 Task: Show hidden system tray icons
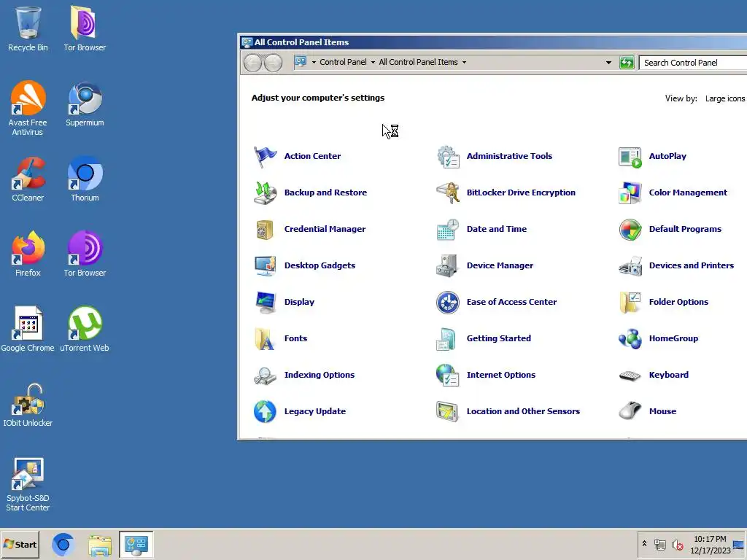(x=645, y=543)
